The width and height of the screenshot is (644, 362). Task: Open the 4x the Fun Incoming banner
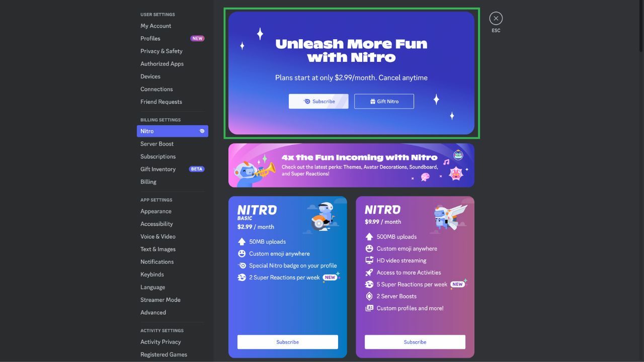point(351,165)
